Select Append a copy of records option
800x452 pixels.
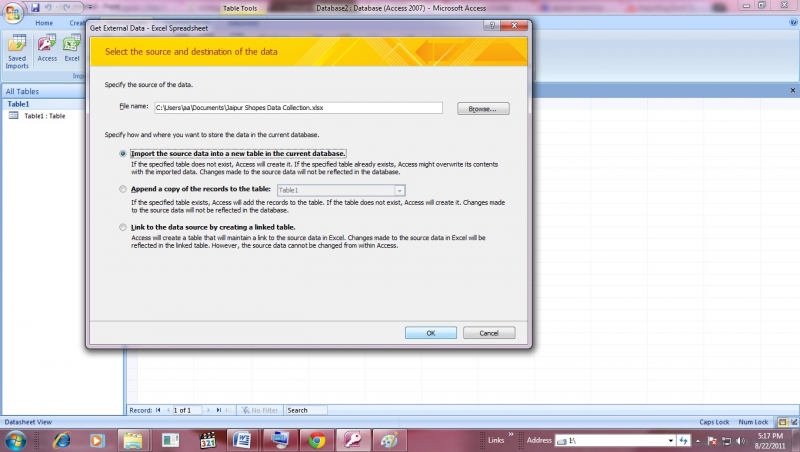coord(123,189)
